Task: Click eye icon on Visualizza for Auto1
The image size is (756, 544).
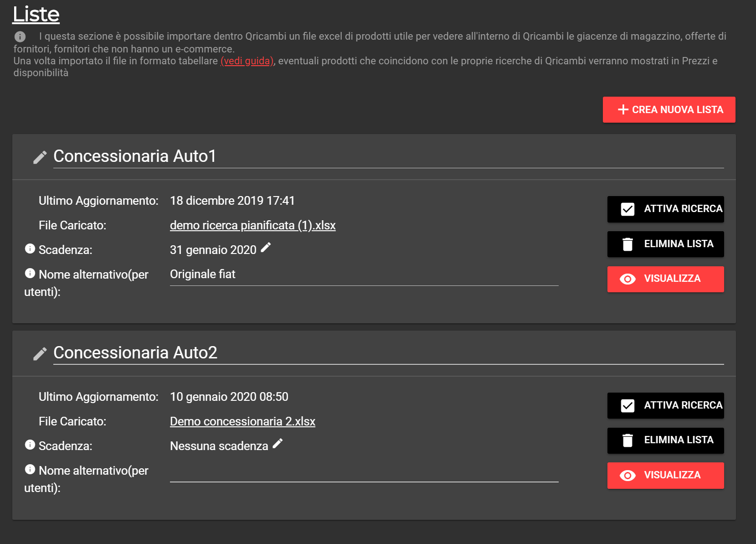Action: 627,279
